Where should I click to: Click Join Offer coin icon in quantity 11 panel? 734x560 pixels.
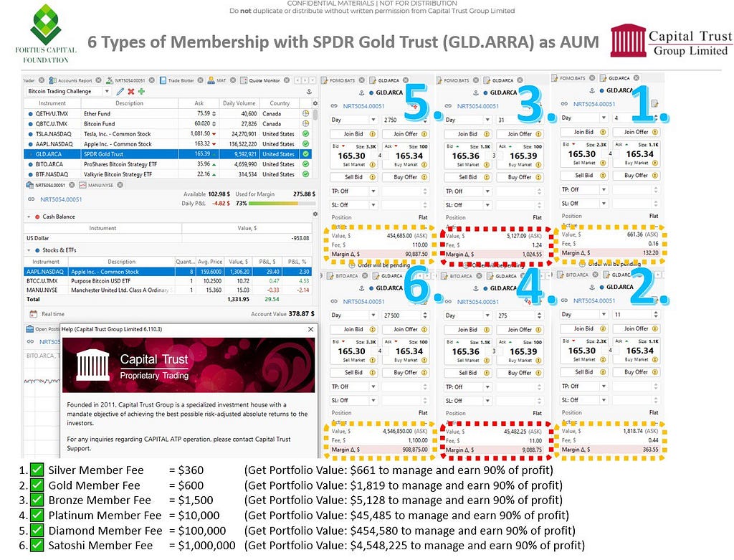pyautogui.click(x=655, y=328)
